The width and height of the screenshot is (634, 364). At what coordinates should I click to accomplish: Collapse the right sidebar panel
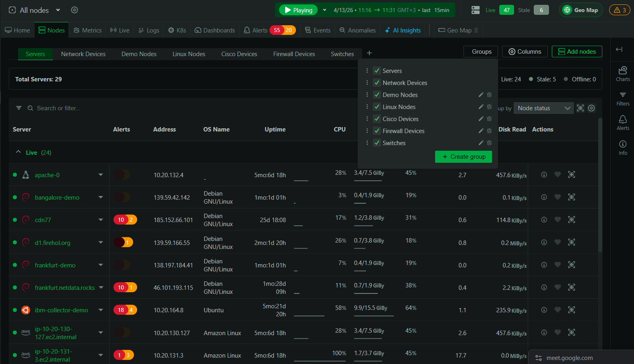pos(619,49)
